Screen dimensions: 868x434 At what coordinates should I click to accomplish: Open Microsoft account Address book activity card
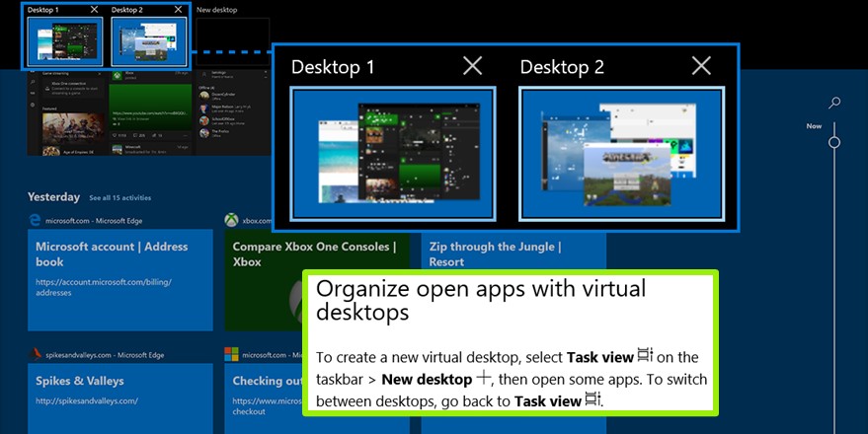pos(120,280)
